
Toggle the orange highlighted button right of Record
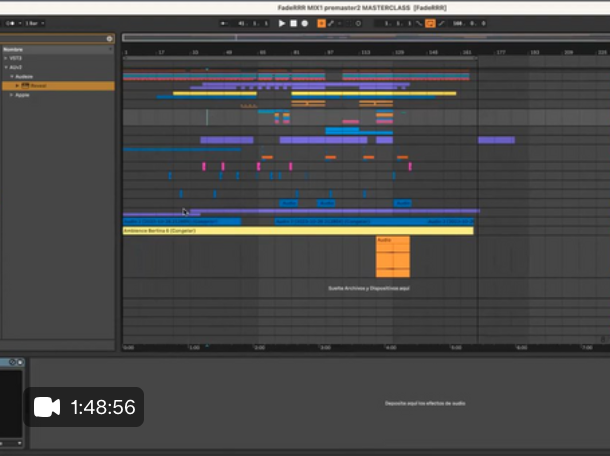tap(321, 23)
